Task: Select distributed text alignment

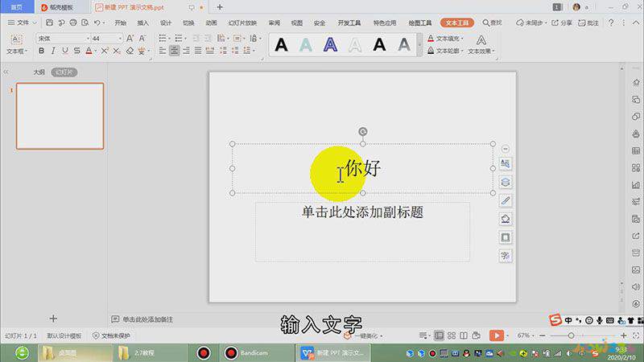Action: (210, 51)
